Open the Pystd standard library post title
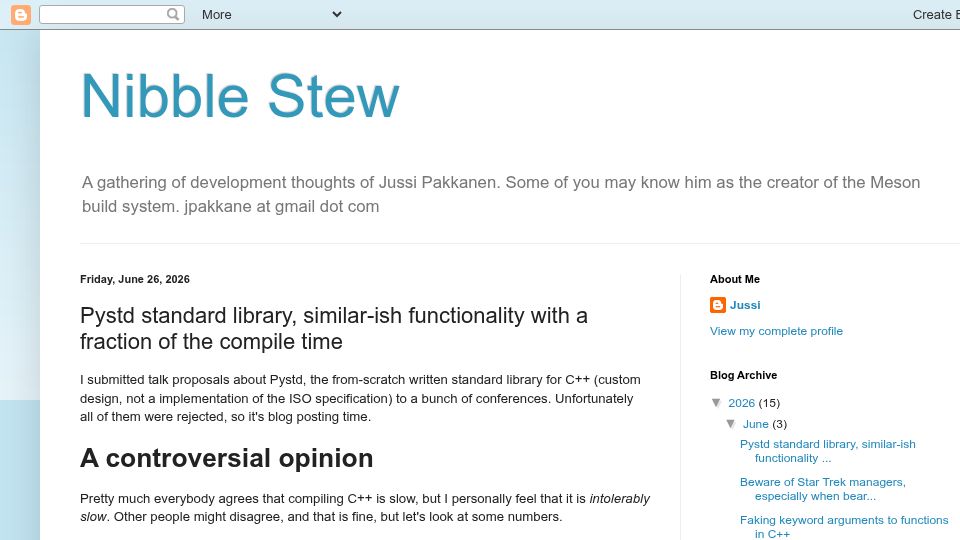 point(334,328)
